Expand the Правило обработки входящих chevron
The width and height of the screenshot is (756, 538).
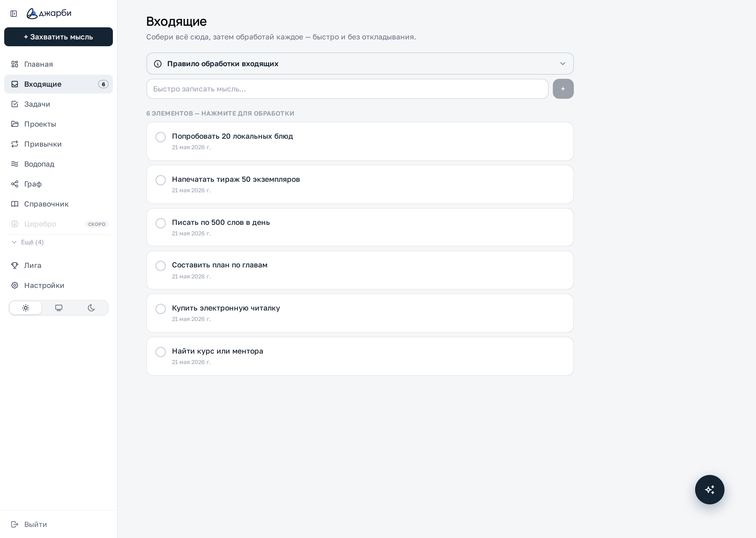coord(563,64)
